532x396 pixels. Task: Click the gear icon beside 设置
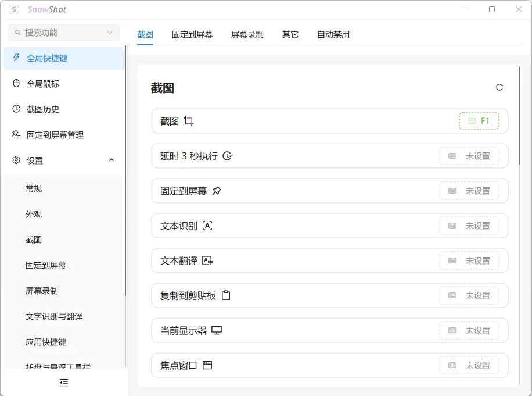[x=16, y=160]
